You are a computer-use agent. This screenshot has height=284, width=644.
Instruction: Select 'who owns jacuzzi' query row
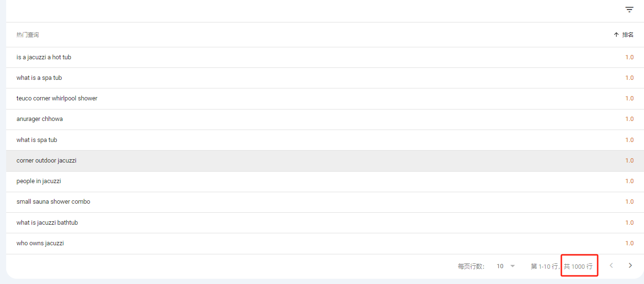(x=325, y=243)
